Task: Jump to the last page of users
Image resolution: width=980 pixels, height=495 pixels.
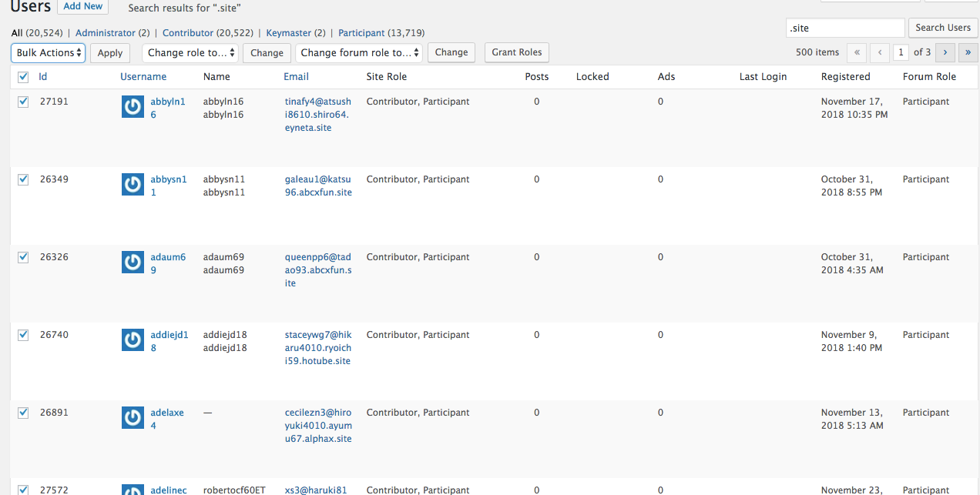Action: [968, 52]
